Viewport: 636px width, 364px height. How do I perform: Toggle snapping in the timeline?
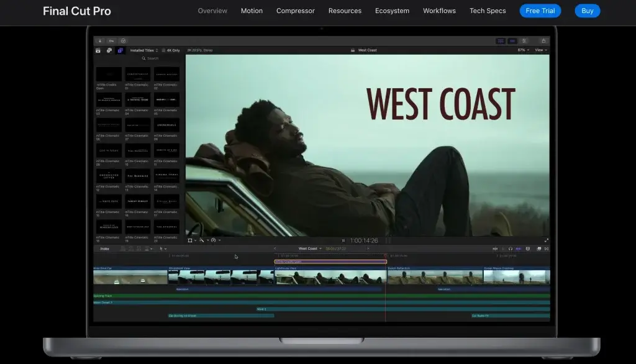(x=518, y=248)
